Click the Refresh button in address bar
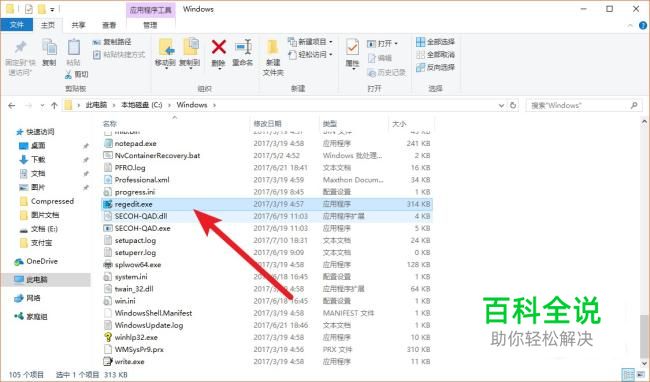Image resolution: width=650 pixels, height=382 pixels. tap(513, 105)
